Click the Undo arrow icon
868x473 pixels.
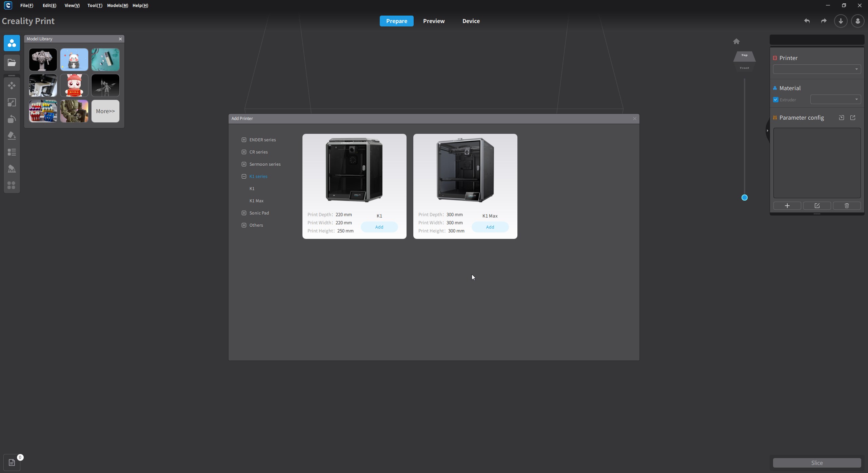coord(807,21)
